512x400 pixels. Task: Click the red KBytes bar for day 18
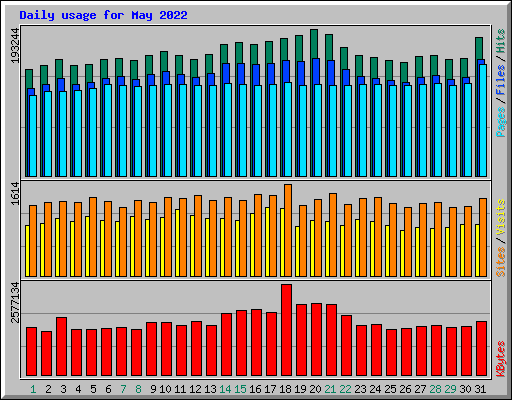click(286, 330)
